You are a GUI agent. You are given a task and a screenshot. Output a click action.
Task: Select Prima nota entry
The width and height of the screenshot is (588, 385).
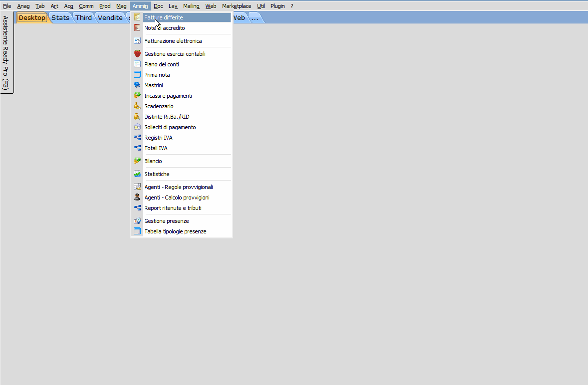point(182,75)
